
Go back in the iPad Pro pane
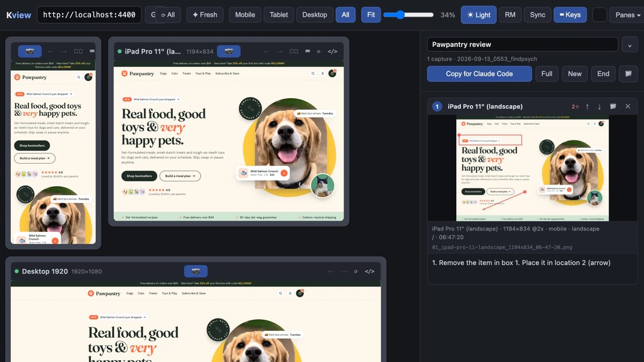point(265,51)
